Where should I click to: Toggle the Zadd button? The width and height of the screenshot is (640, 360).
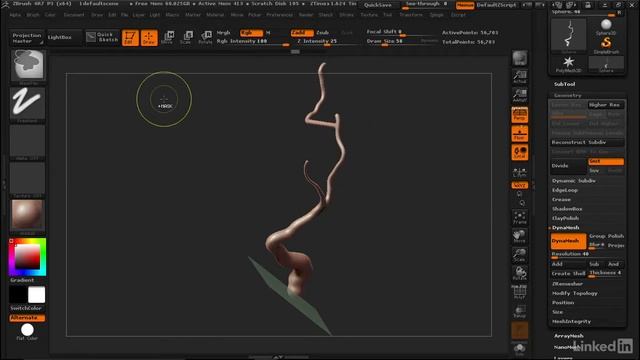point(302,33)
